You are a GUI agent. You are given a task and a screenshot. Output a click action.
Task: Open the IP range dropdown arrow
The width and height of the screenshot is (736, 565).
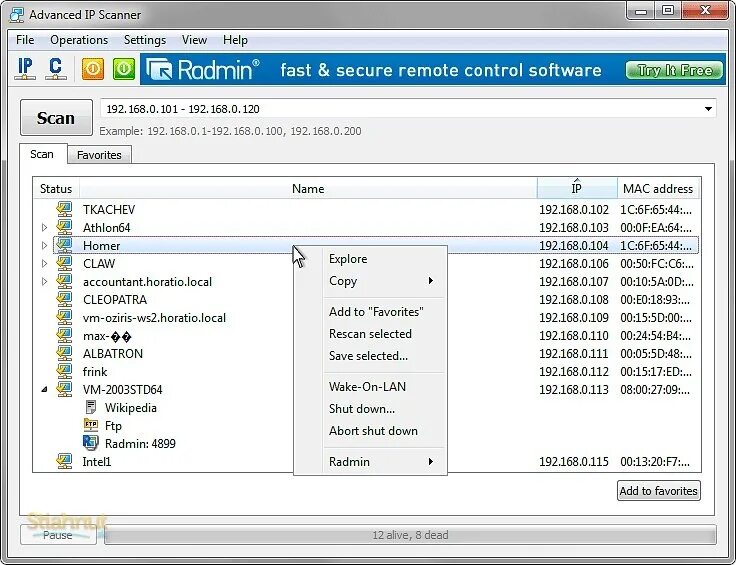pos(708,109)
